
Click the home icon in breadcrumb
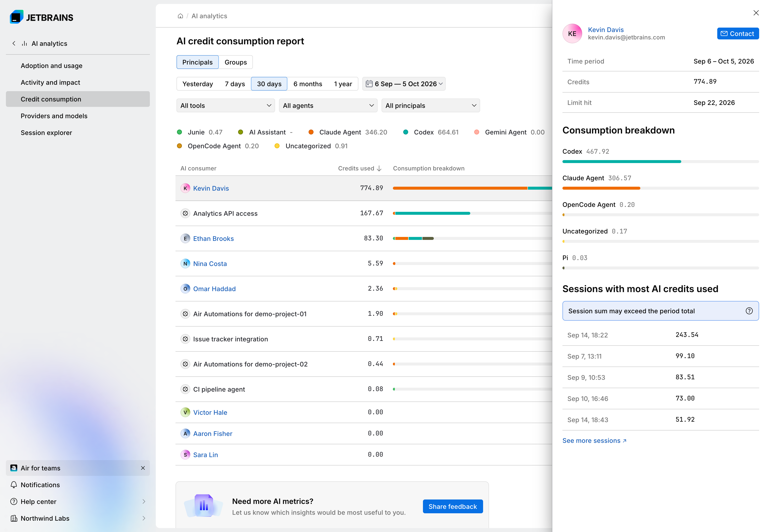[180, 16]
